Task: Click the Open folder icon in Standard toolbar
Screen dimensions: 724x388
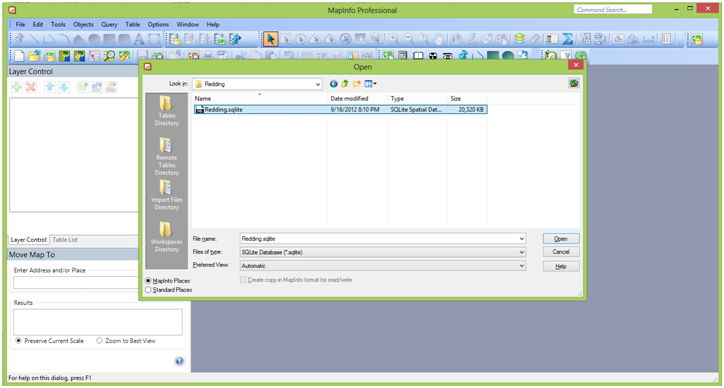Action: 34,56
